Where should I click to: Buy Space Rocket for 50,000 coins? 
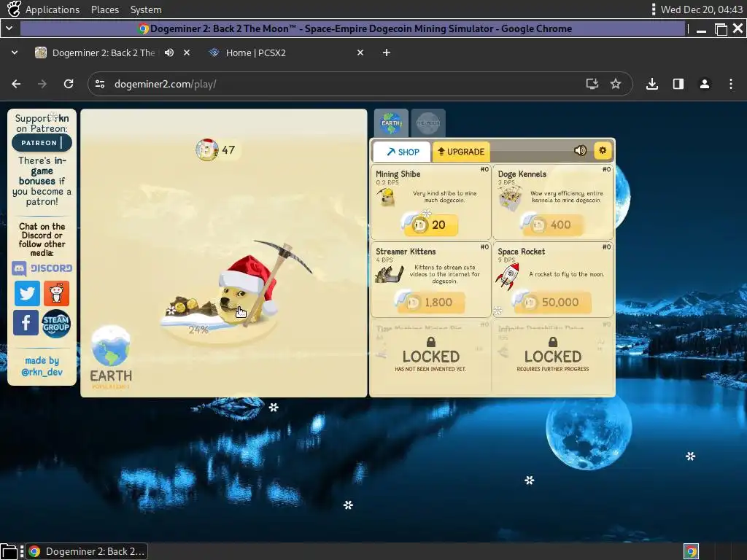coord(553,302)
